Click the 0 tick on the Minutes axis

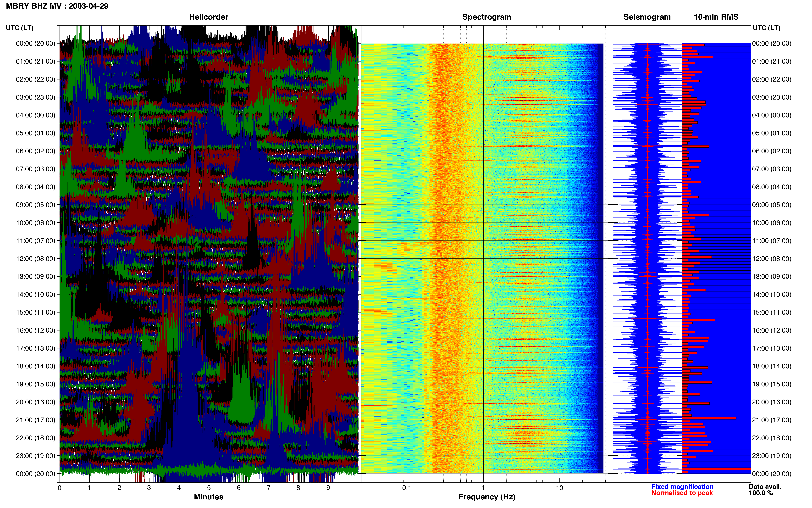tap(59, 487)
